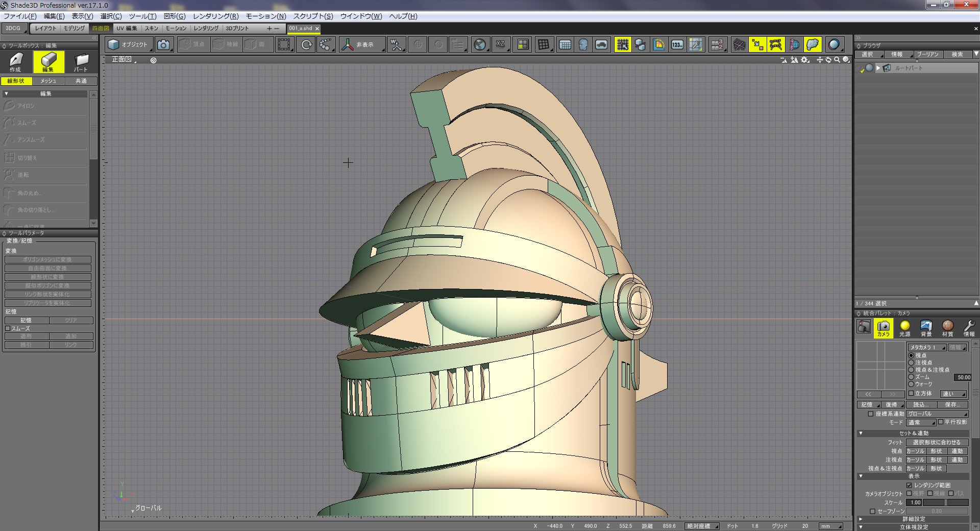Image resolution: width=980 pixels, height=531 pixels.
Task: Click the 検索 browser button
Action: click(x=957, y=54)
